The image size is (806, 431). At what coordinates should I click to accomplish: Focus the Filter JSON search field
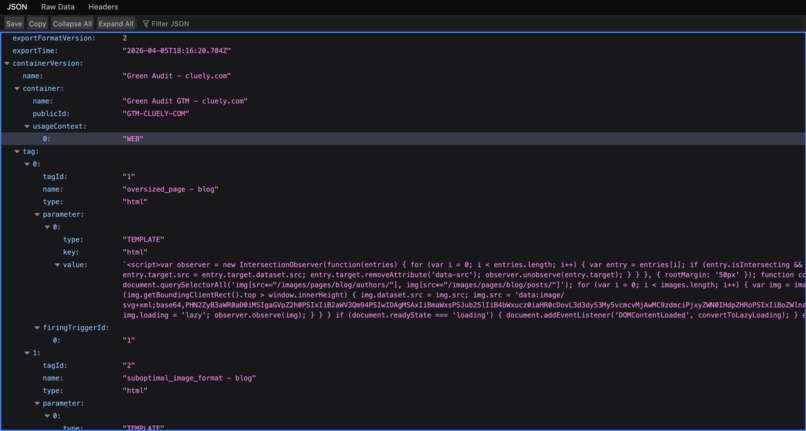[170, 24]
